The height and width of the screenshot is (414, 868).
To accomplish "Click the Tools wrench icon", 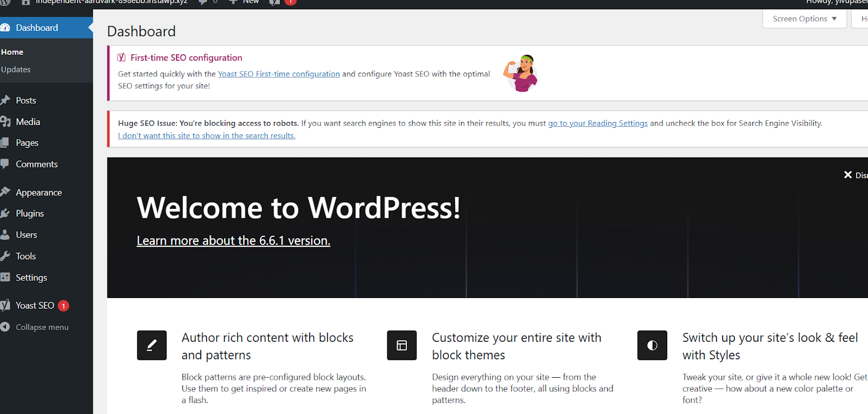I will tap(5, 256).
